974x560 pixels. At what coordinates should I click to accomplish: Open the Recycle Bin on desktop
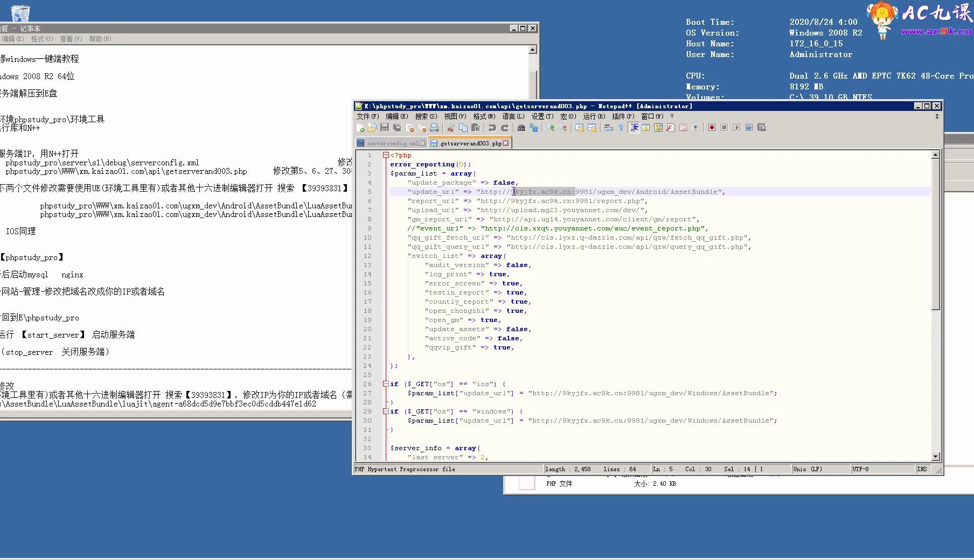pos(20,12)
